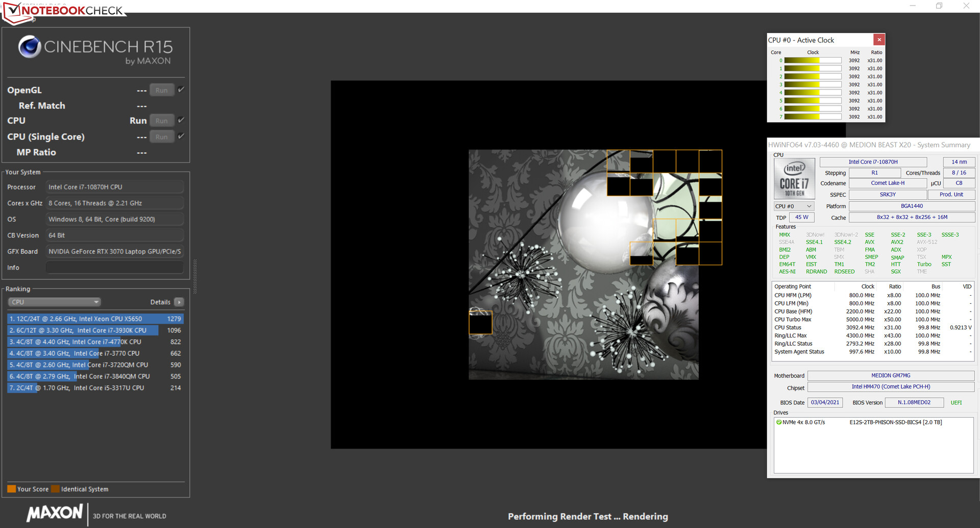Click the MAXON logo at the bottom left
980x528 pixels.
click(55, 513)
